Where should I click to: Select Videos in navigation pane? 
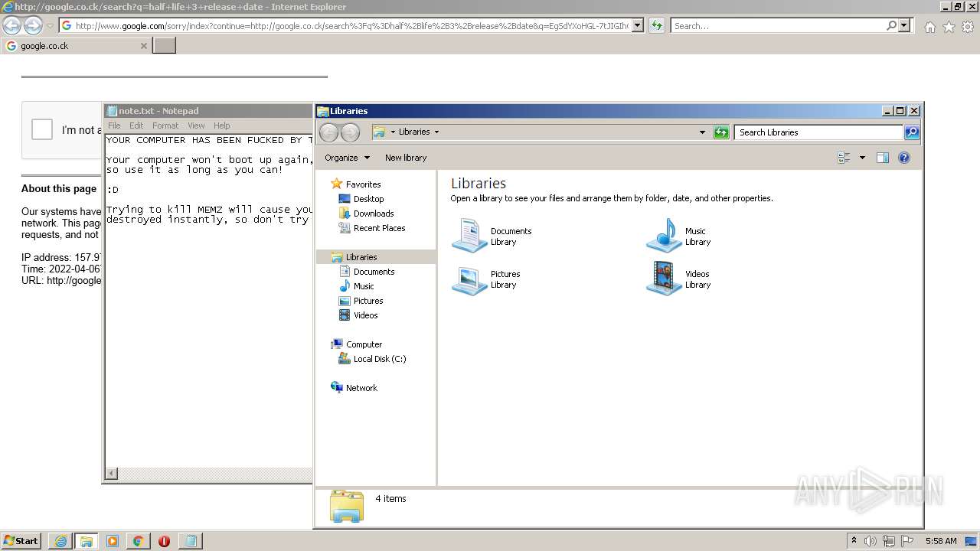click(x=365, y=315)
